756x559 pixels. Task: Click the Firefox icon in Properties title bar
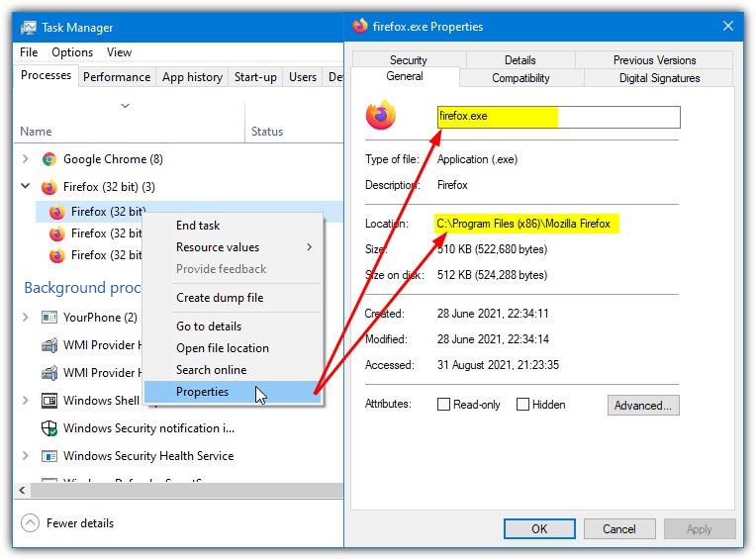359,26
